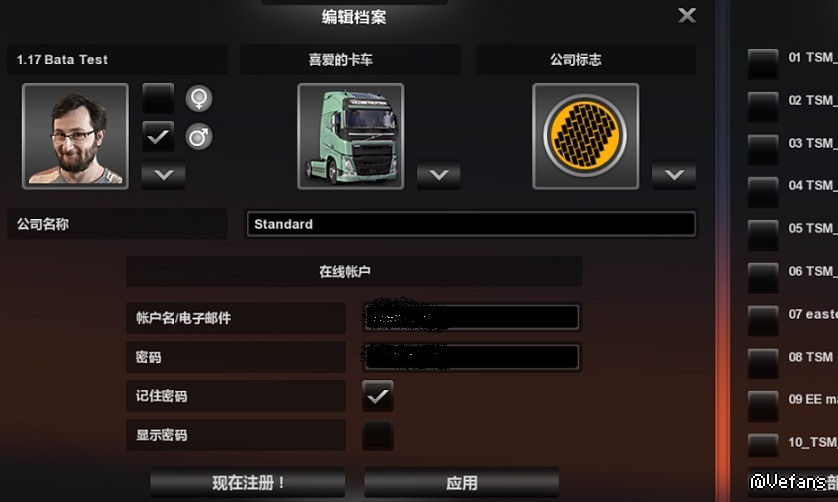This screenshot has width=838, height=502.
Task: Close the edit profile dialog
Action: [687, 15]
